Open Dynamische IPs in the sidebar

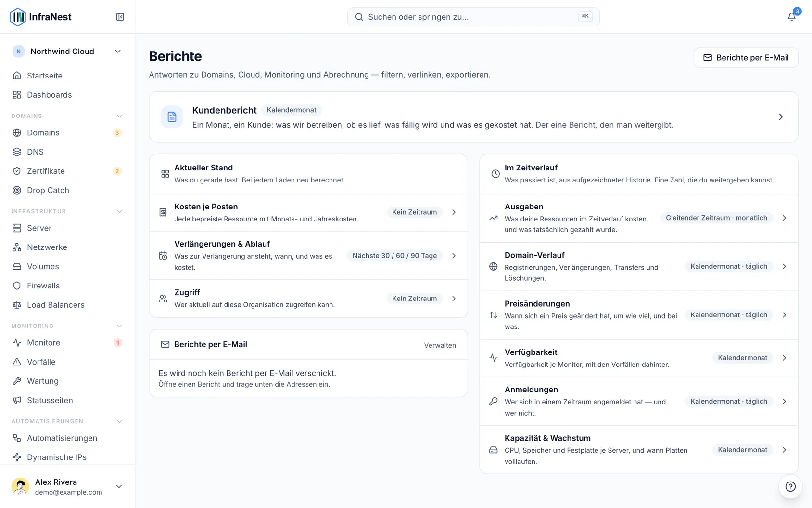(x=67, y=457)
